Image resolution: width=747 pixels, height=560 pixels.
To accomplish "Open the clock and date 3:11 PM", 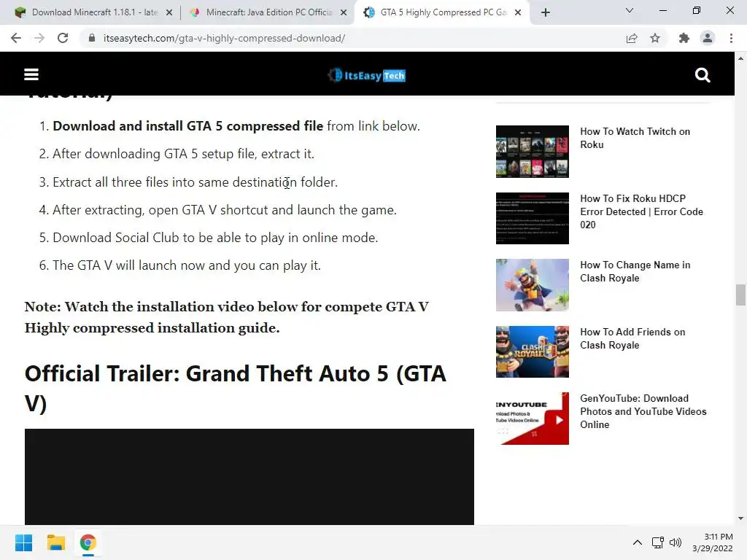I will 713,542.
